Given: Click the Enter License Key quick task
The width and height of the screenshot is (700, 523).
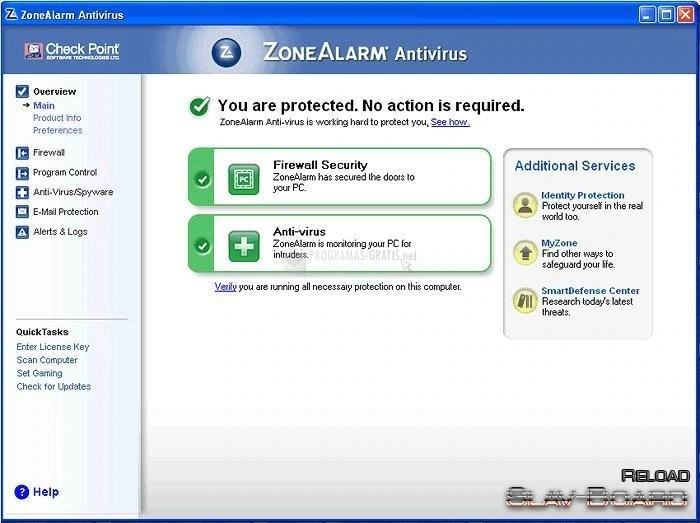Looking at the screenshot, I should [53, 347].
